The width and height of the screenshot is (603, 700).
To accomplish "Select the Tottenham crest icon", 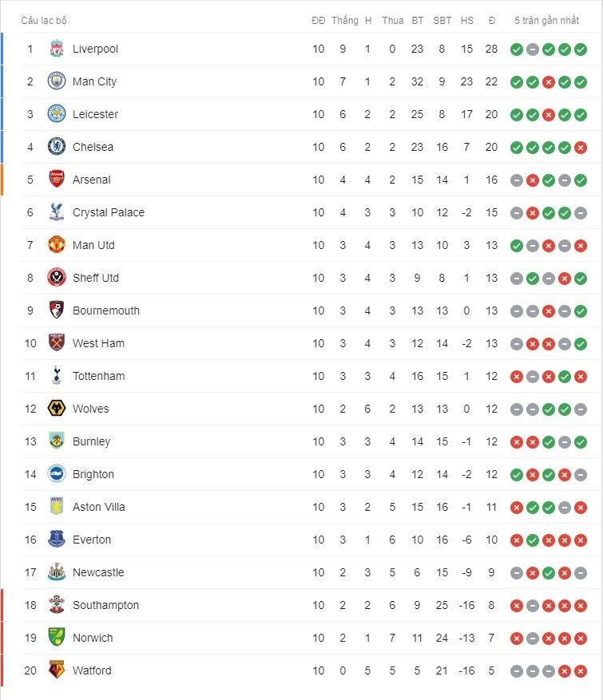I will pos(56,375).
